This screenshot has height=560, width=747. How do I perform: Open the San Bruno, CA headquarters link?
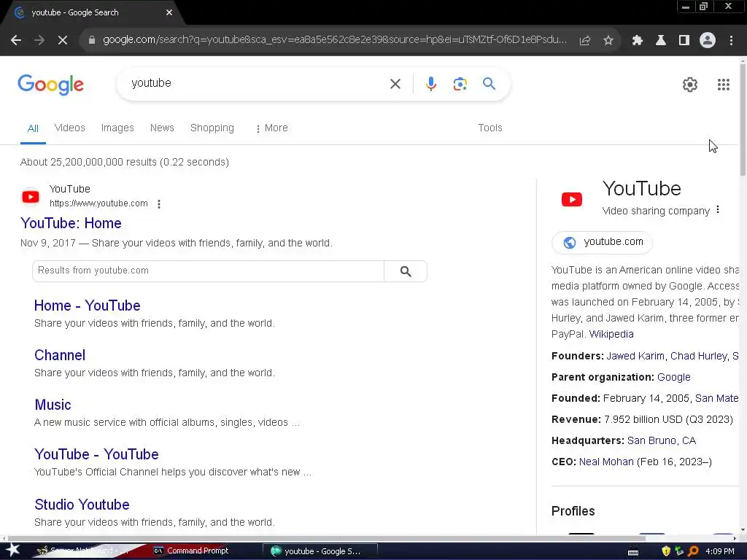(661, 440)
